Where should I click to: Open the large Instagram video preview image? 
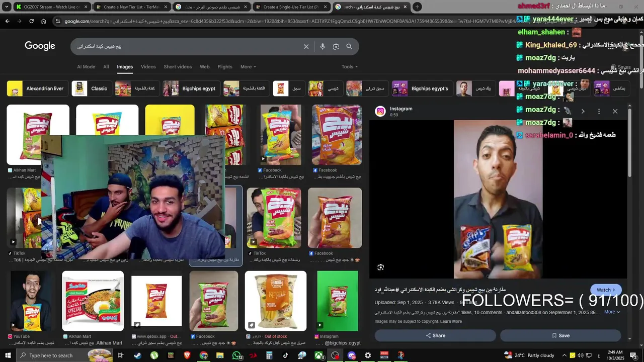click(498, 199)
